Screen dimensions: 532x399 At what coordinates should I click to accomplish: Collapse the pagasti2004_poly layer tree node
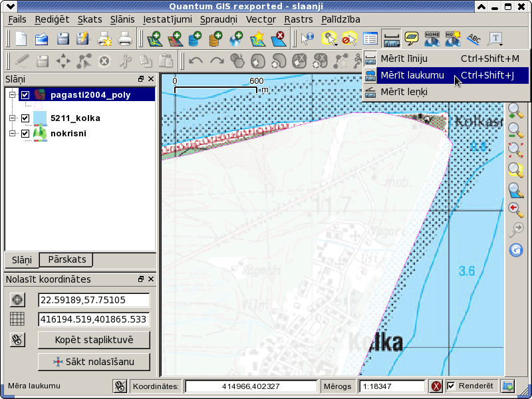(12, 94)
